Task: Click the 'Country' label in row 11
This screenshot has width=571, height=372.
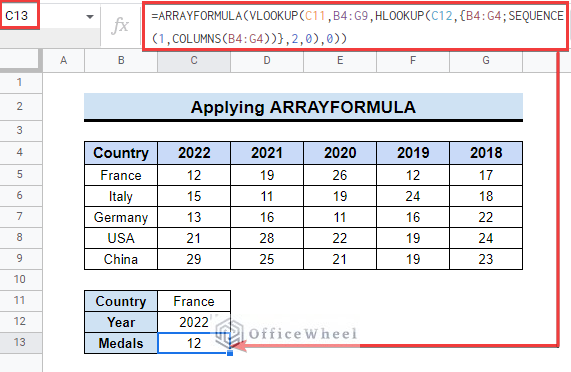Action: [x=121, y=301]
